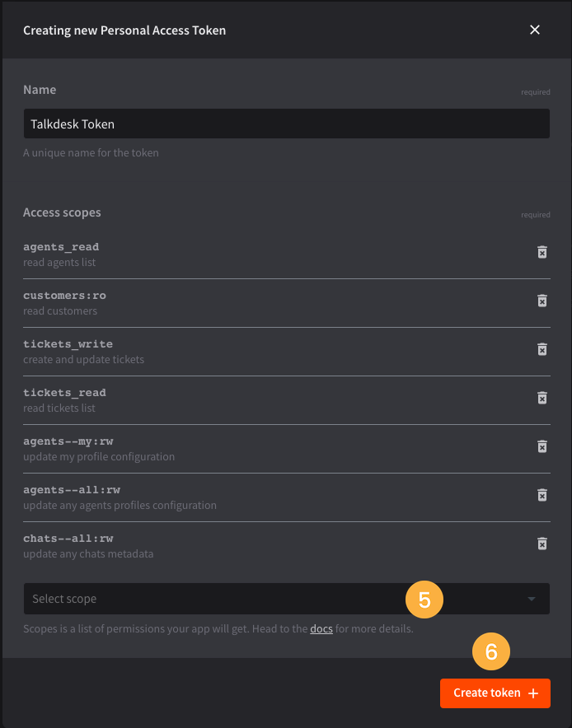Click the dropdown arrow in Select scope
Image resolution: width=572 pixels, height=728 pixels.
[x=532, y=599]
